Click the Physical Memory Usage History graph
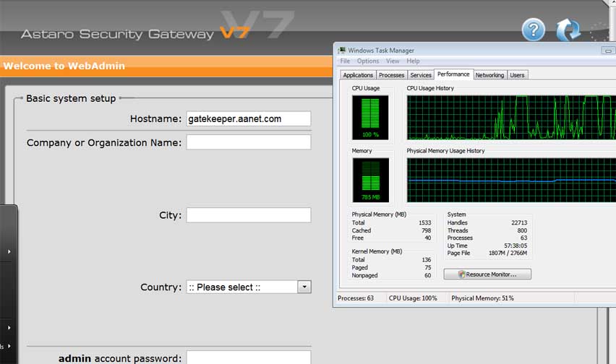The image size is (616, 364). point(511,180)
